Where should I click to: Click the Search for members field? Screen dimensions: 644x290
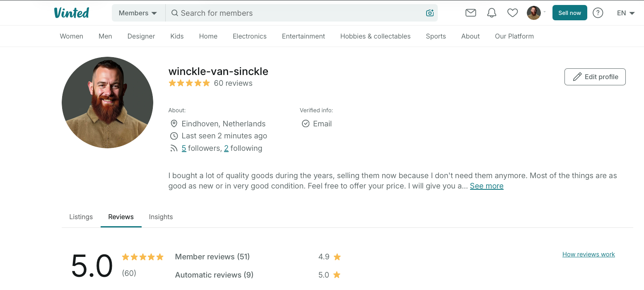point(298,13)
